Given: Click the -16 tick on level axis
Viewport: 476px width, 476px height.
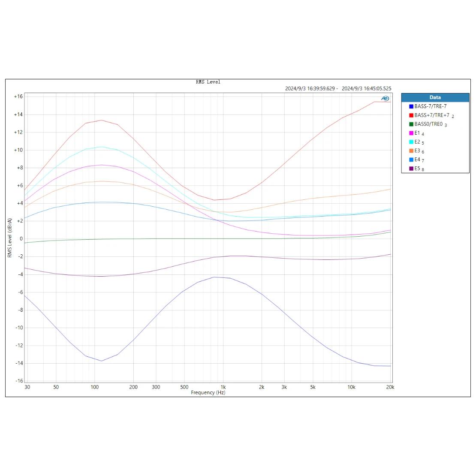Looking at the screenshot, I should pos(18,381).
